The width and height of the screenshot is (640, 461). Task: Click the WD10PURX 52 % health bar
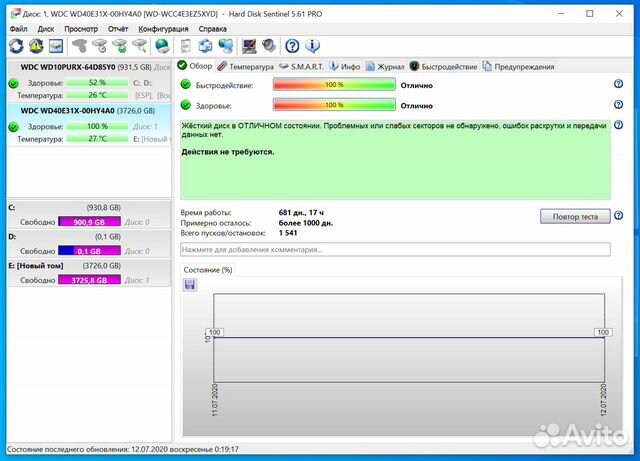coord(97,82)
